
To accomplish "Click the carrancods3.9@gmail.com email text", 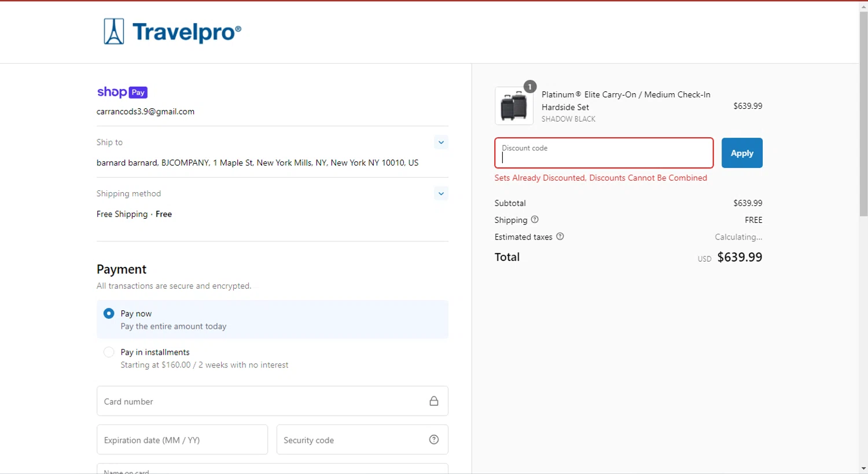I will click(145, 112).
